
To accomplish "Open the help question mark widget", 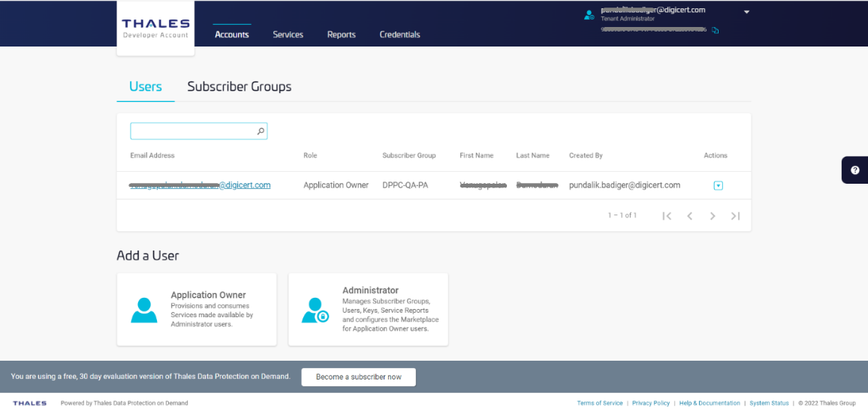I will point(854,170).
